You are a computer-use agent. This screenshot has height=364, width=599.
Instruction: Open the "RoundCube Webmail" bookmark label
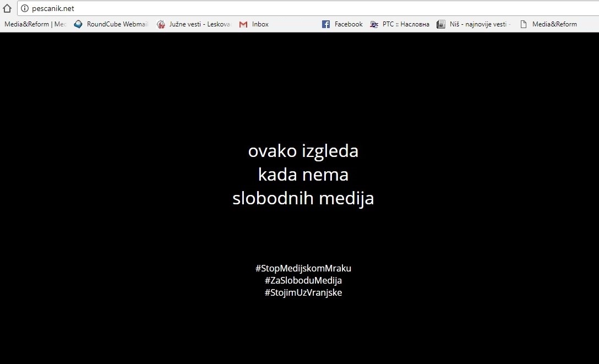click(x=117, y=24)
